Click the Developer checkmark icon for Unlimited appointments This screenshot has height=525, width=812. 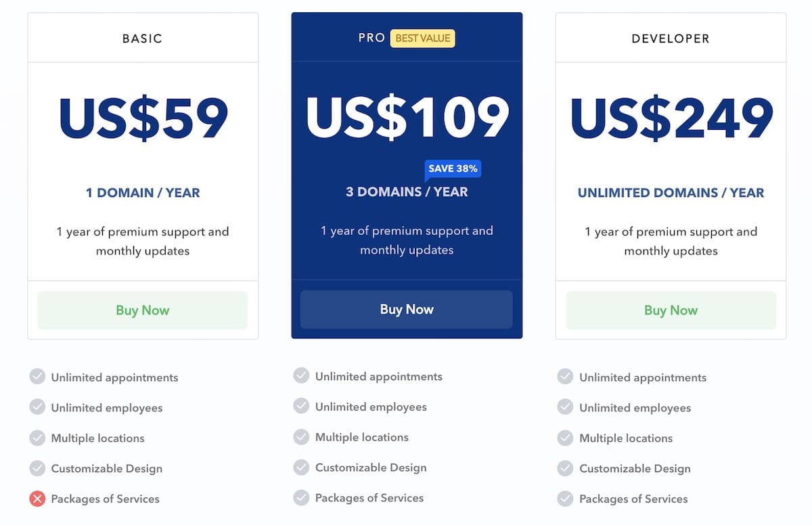tap(565, 377)
